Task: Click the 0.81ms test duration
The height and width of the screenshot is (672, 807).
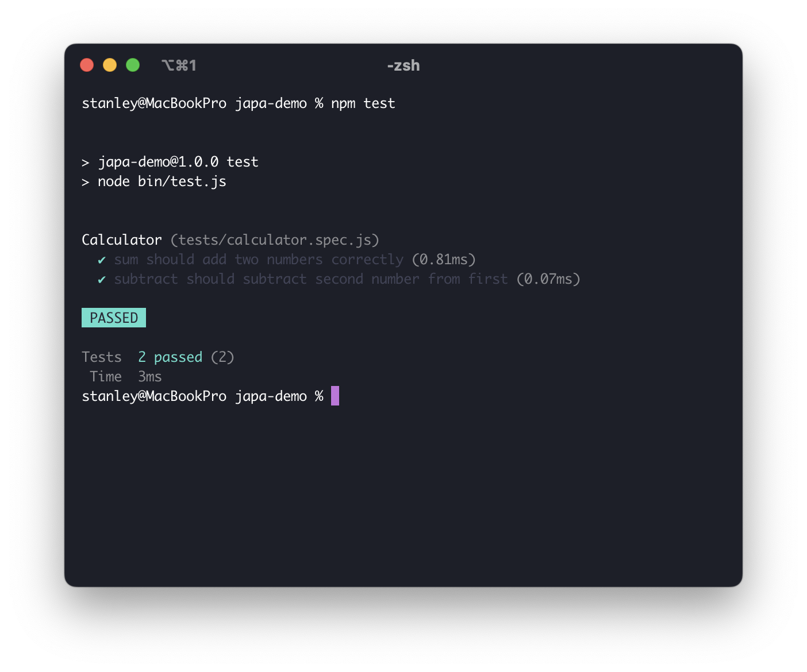Action: point(444,260)
